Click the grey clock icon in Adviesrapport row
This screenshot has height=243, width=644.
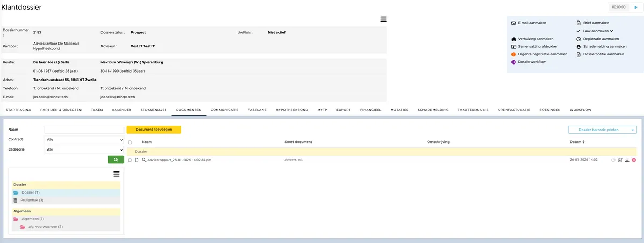pyautogui.click(x=613, y=160)
